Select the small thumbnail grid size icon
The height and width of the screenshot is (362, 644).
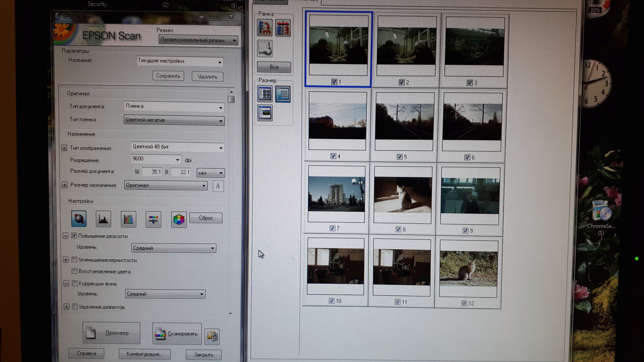(x=283, y=94)
